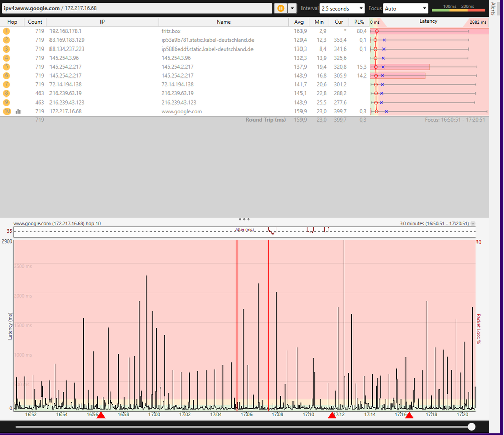The height and width of the screenshot is (435, 504).
Task: Click the 80,4 packet loss value
Action: pos(361,31)
